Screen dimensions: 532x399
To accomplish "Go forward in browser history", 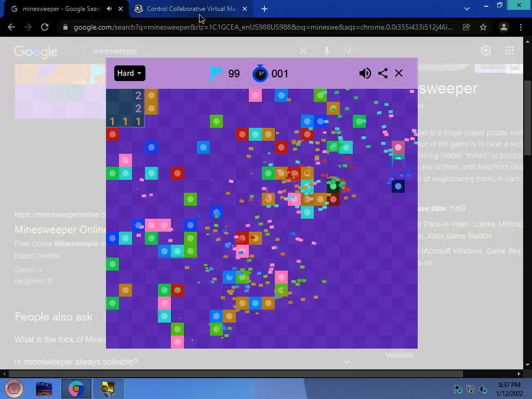I will (28, 27).
